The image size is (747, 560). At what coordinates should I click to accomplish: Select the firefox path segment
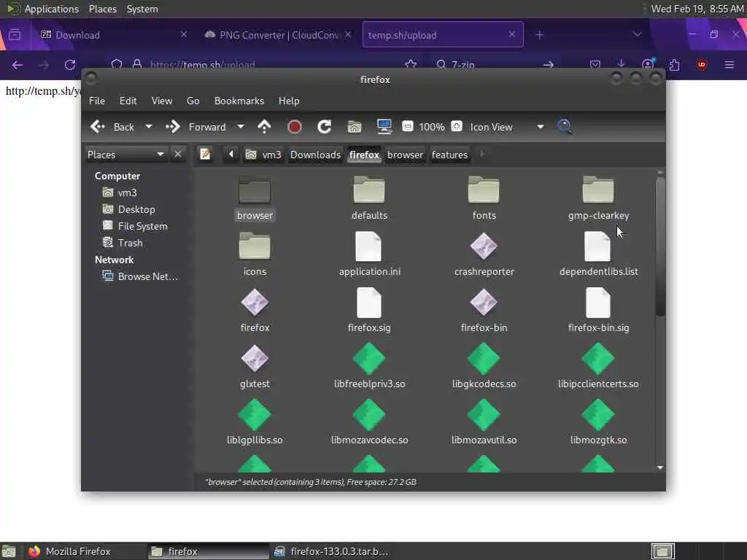[x=364, y=155]
